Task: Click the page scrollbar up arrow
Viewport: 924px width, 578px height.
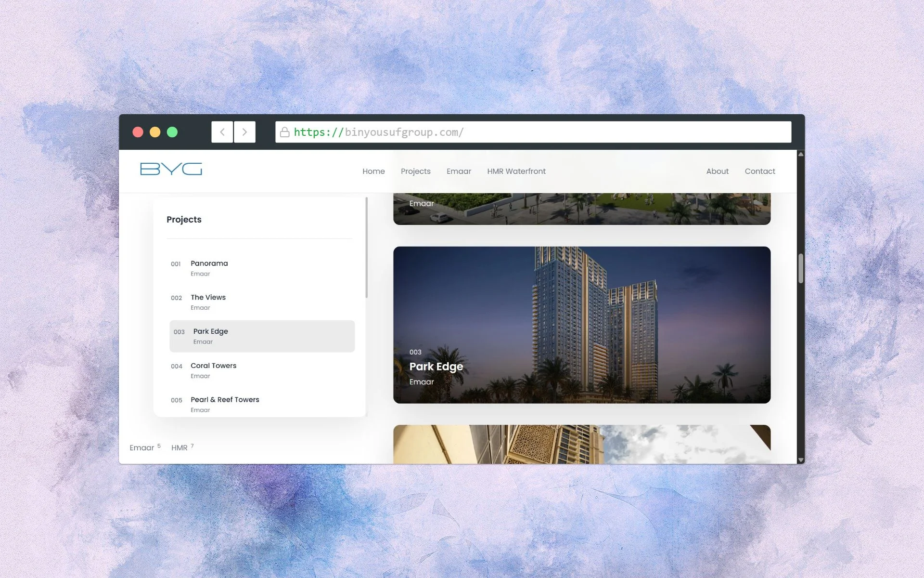Action: tap(801, 154)
